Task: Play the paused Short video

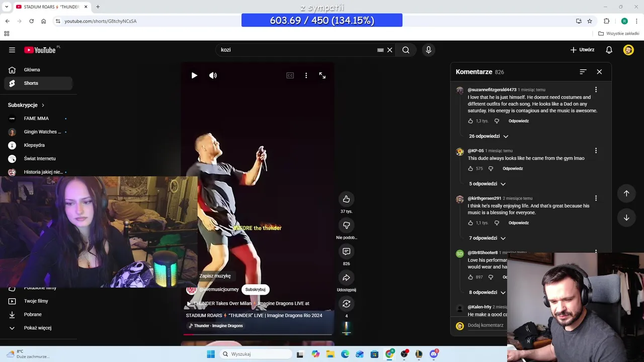Action: pos(194,75)
